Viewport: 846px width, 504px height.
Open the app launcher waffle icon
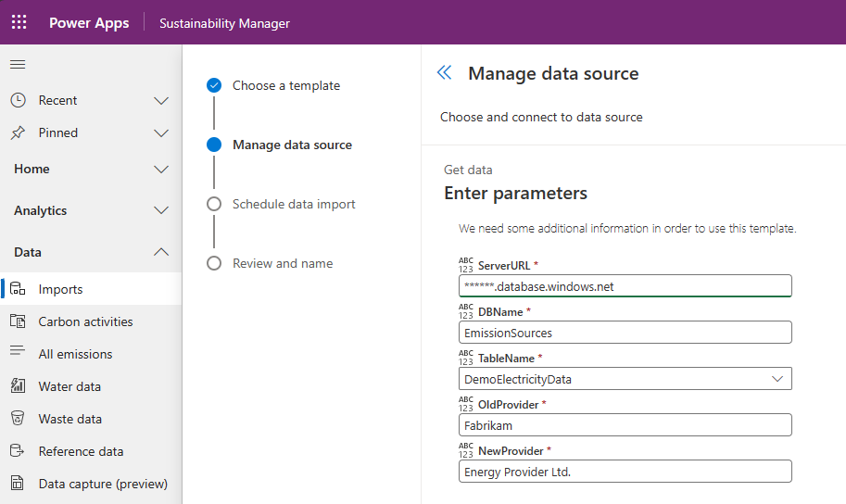(19, 22)
